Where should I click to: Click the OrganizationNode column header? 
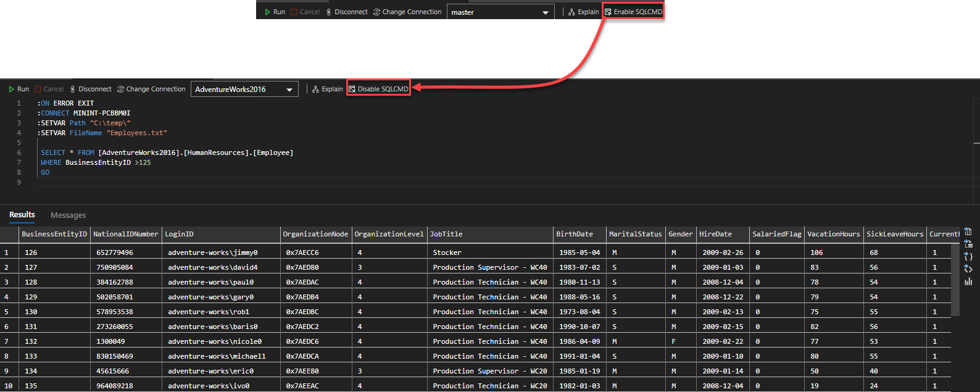[x=316, y=234]
